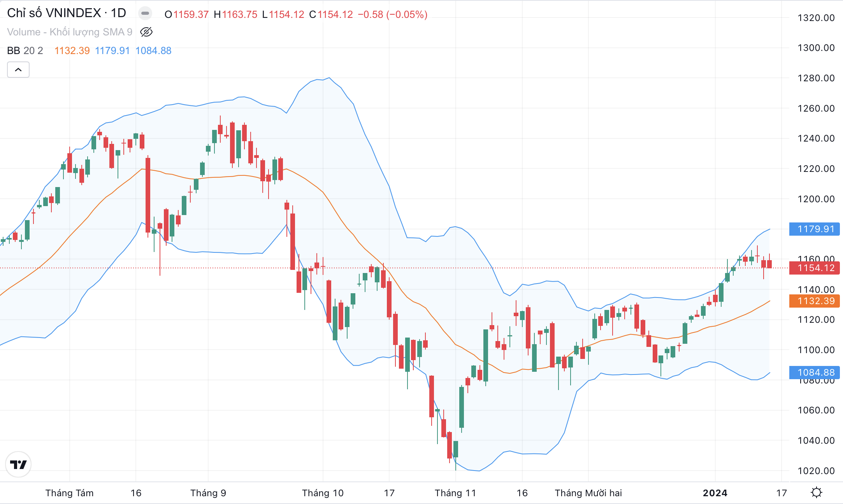This screenshot has width=843, height=504.
Task: Click the Tháng Tám time axis label
Action: pos(70,493)
